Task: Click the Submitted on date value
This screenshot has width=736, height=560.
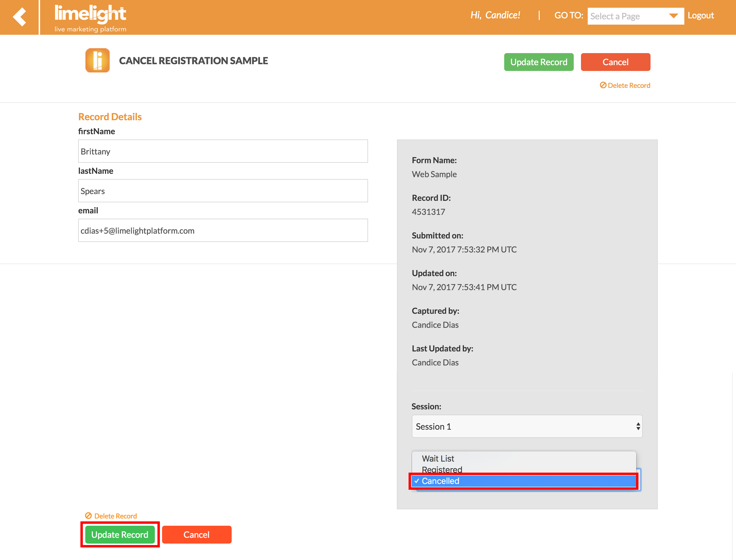Action: (x=464, y=250)
